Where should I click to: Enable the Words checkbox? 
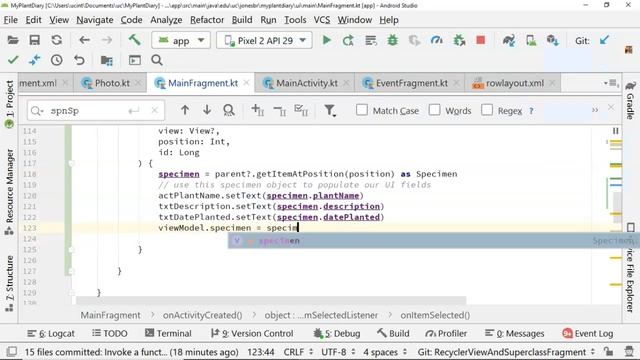(434, 110)
